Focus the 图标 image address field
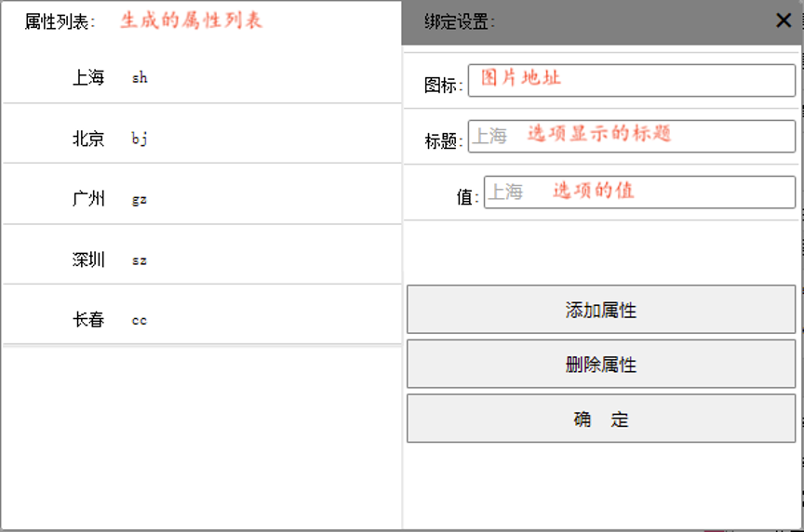This screenshot has height=532, width=804. (631, 81)
